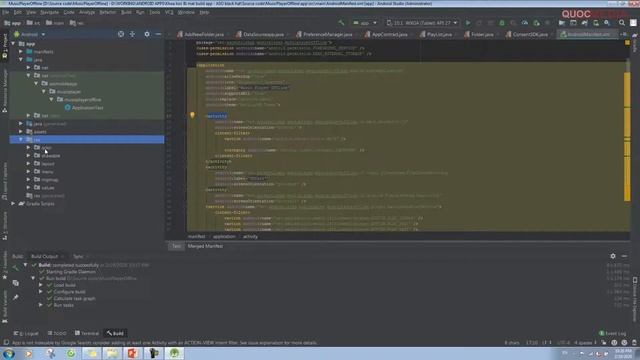Collapse the Build completed successfully node
Viewport: 640px width, 360px height.
tap(25, 265)
